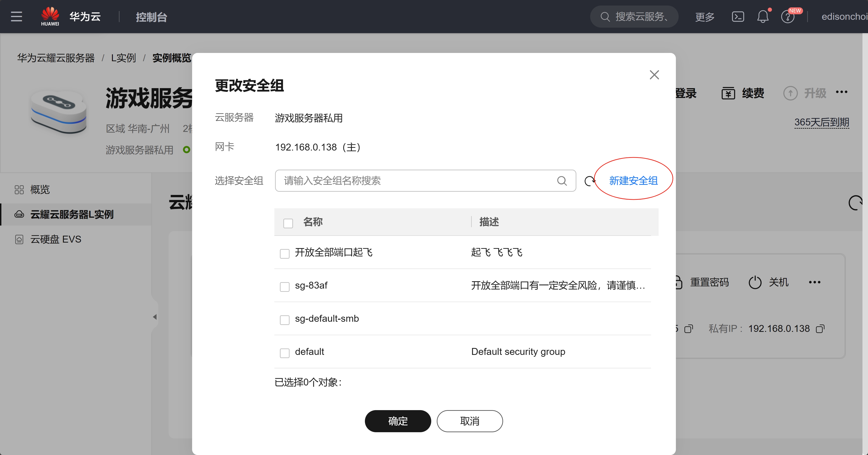Click the 确定 button
The image size is (868, 455).
[398, 421]
